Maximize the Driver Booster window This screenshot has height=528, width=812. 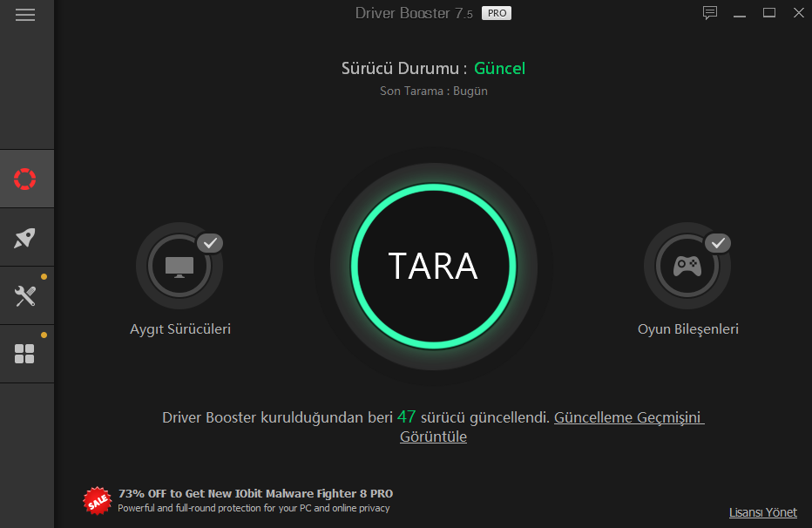[769, 13]
